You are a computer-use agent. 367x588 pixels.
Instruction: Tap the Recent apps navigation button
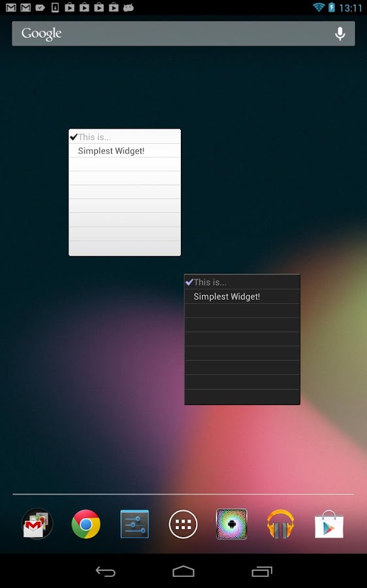(262, 572)
